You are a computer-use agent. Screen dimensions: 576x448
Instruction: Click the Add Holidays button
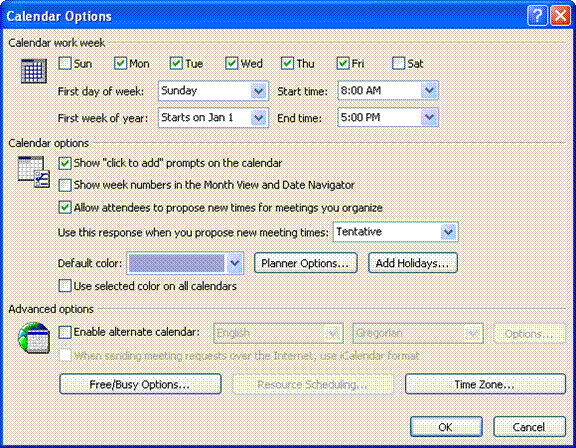[413, 263]
